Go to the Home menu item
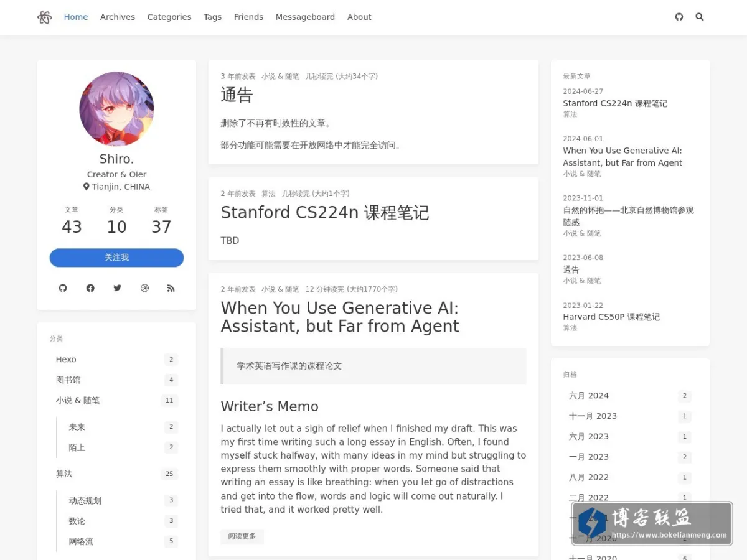 [76, 17]
